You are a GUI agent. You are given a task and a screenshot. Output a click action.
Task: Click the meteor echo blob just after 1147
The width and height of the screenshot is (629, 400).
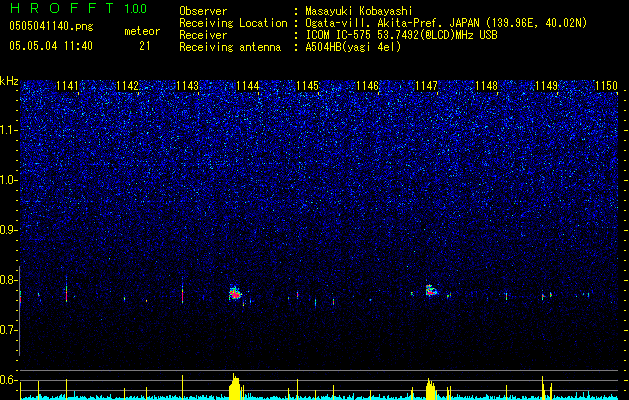click(x=431, y=290)
